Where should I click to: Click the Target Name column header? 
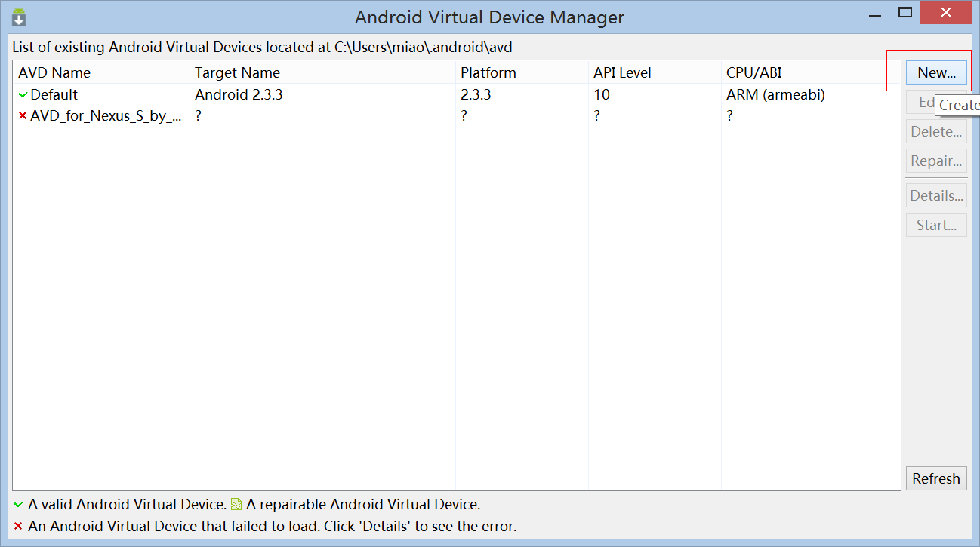pos(322,73)
